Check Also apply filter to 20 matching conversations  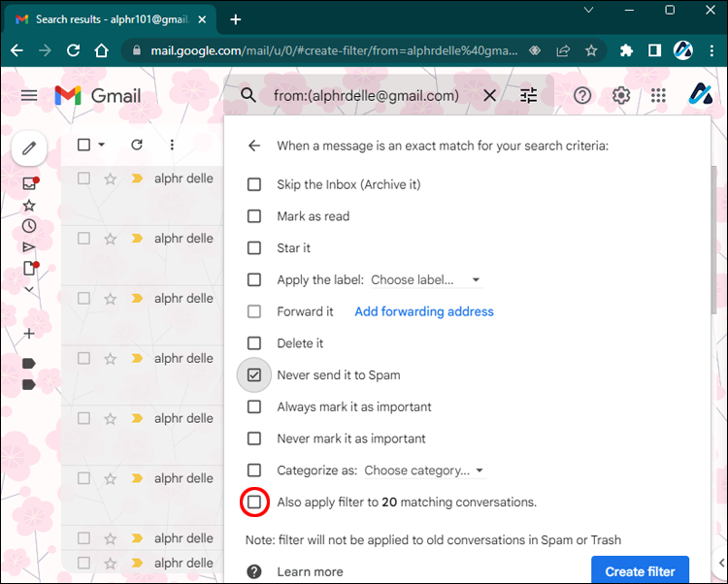click(254, 502)
